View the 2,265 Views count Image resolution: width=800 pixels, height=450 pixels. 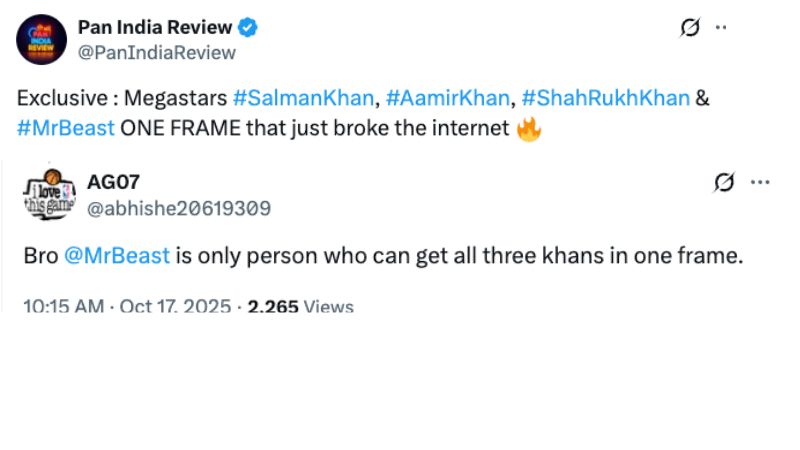[x=301, y=306]
